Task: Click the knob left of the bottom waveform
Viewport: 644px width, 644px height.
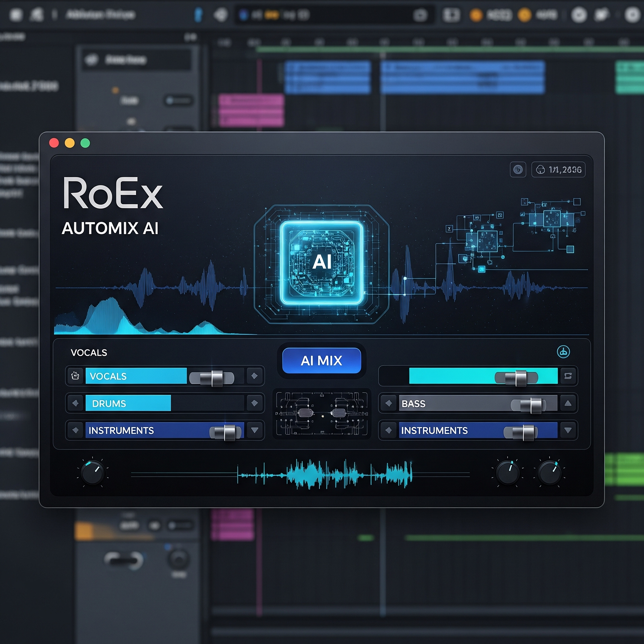Action: [93, 473]
